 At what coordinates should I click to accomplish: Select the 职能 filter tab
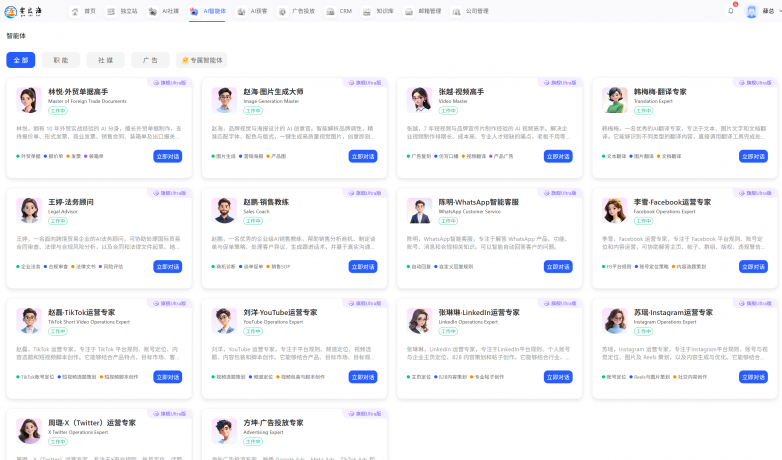[x=61, y=60]
